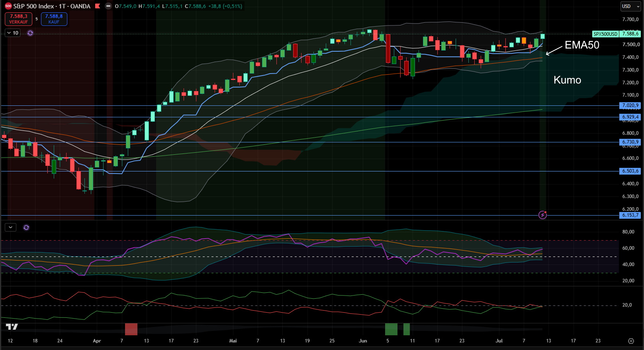
Task: Click the S&P 500 Index symbol title
Action: (x=33, y=6)
